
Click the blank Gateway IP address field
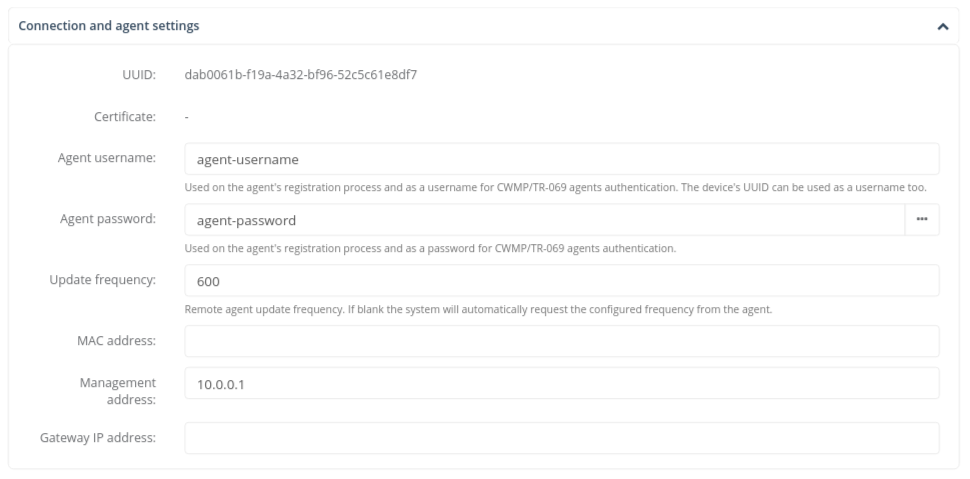[561, 437]
